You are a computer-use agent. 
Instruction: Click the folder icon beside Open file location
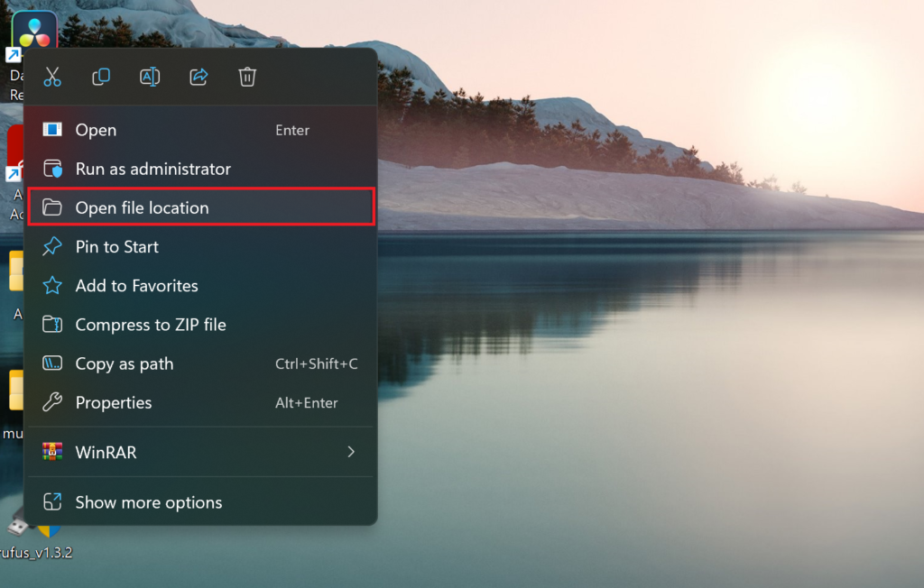click(x=52, y=207)
